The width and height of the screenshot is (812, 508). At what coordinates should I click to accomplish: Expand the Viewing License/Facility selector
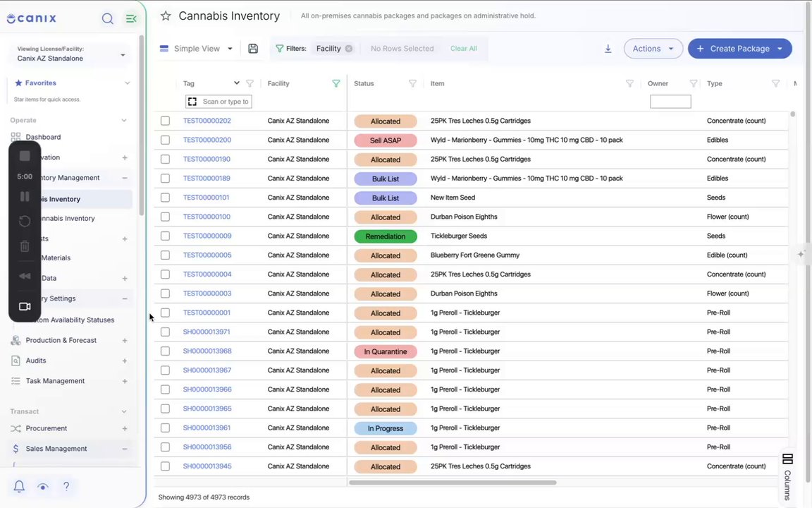[x=71, y=54]
